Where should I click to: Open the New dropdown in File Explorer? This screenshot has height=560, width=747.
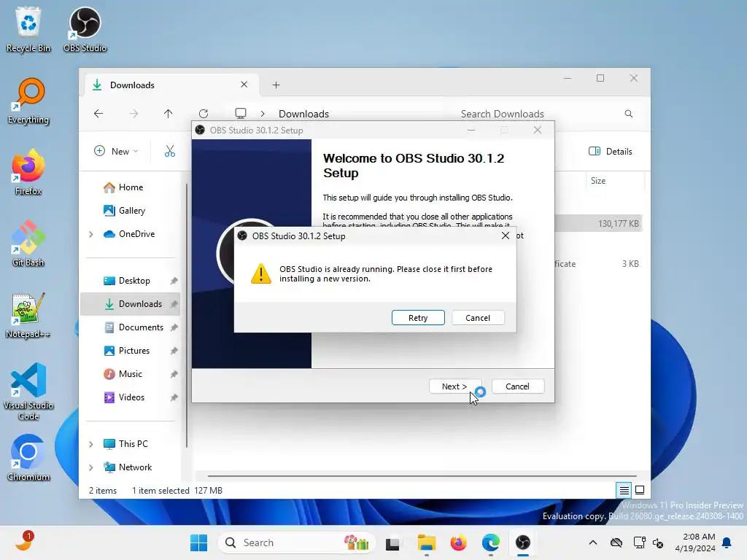(x=116, y=151)
